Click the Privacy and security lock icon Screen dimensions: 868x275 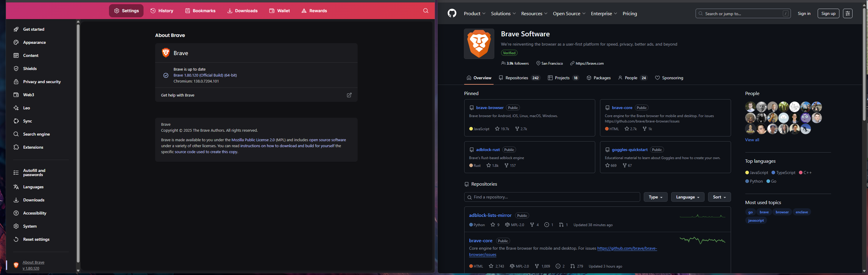[16, 82]
